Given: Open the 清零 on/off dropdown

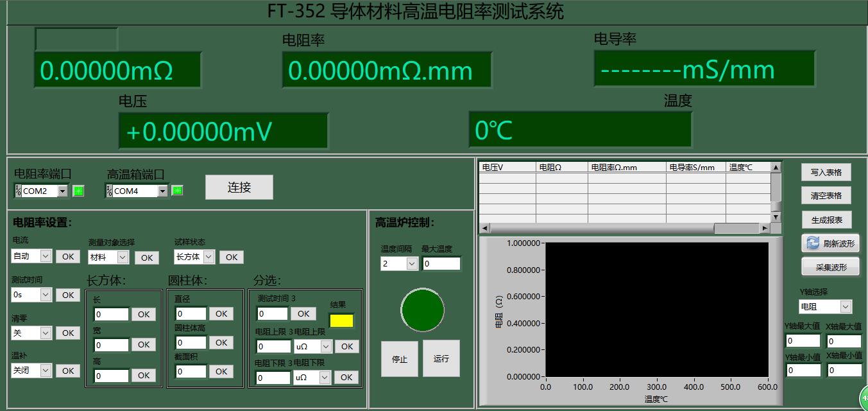Looking at the screenshot, I should pos(46,333).
